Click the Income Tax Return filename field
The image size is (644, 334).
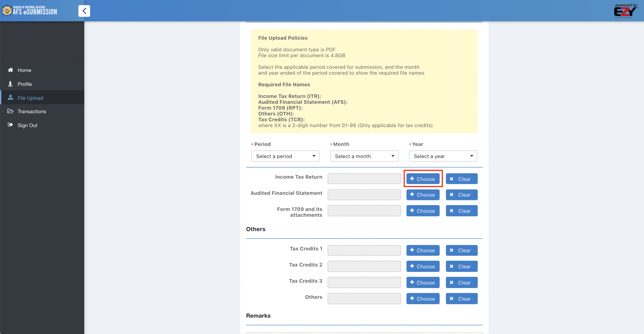364,178
